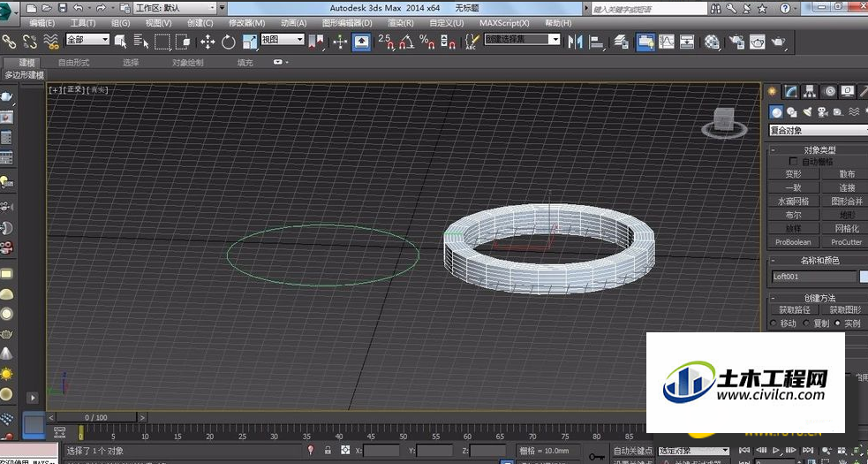Click the Bind to Space Warp icon
The image size is (868, 464).
pyautogui.click(x=51, y=41)
